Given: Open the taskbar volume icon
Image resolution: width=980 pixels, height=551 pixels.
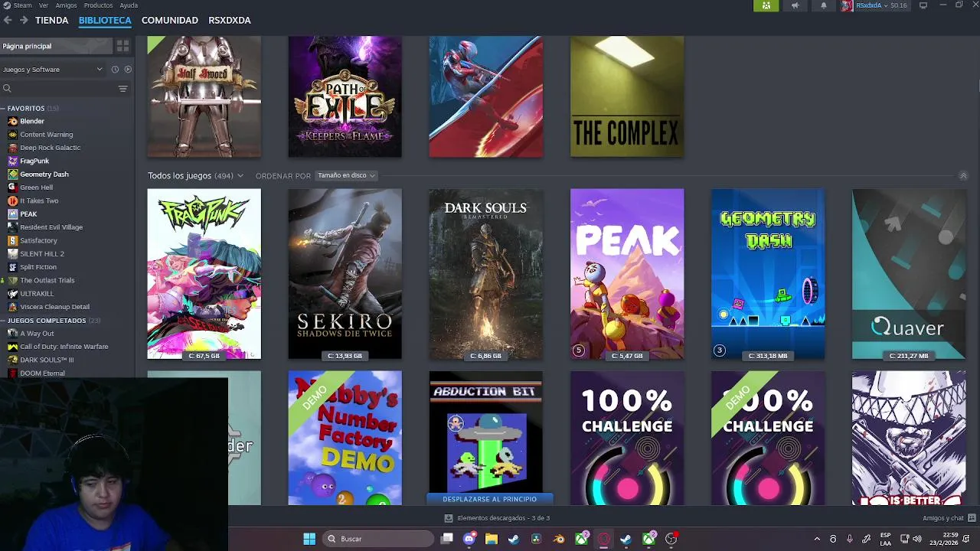Looking at the screenshot, I should (x=917, y=539).
